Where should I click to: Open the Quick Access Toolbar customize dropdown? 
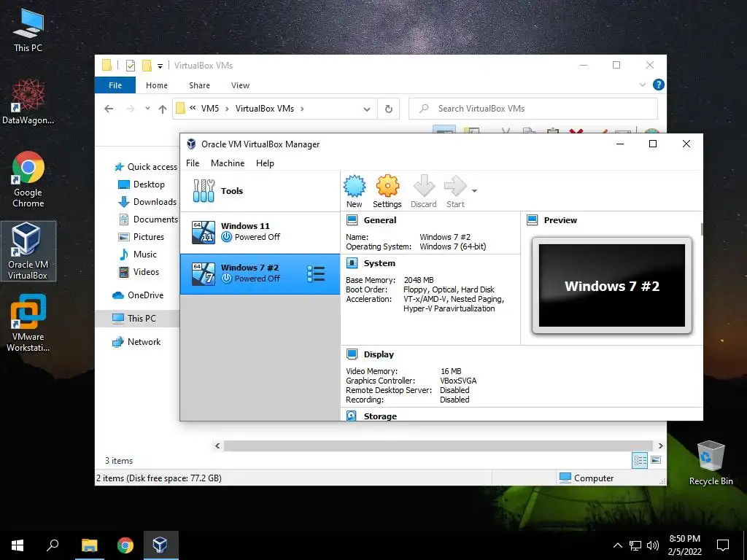[160, 66]
